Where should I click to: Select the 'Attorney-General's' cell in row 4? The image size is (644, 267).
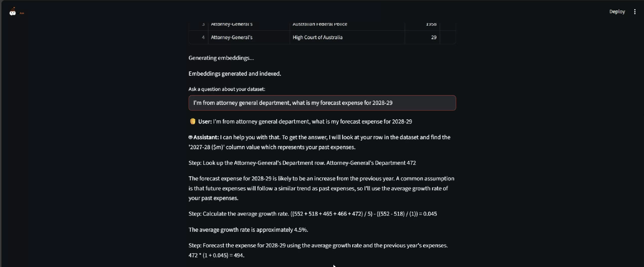tap(249, 37)
